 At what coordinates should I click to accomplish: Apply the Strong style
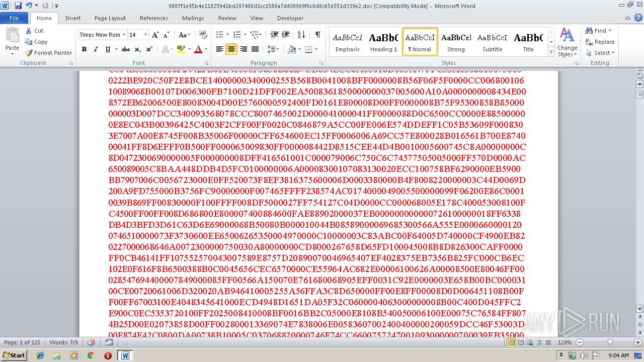pos(456,42)
